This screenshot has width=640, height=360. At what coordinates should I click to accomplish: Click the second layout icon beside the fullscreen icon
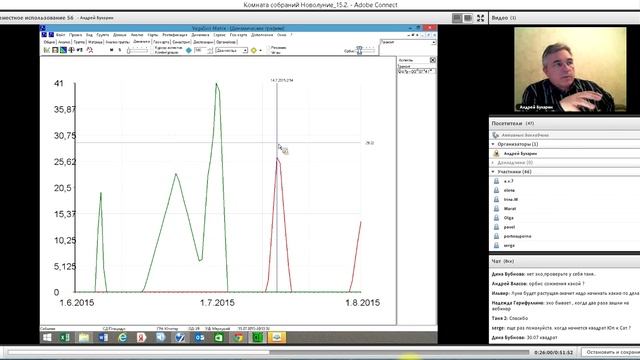(x=468, y=18)
